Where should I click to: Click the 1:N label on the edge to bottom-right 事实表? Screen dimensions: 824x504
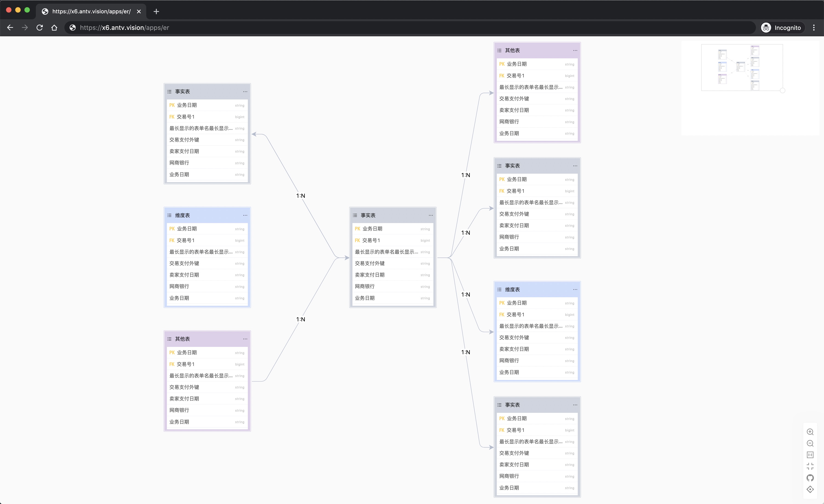466,352
